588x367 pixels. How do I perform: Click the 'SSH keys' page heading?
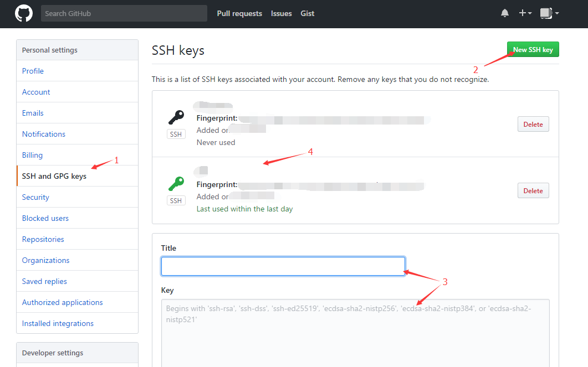coord(178,50)
